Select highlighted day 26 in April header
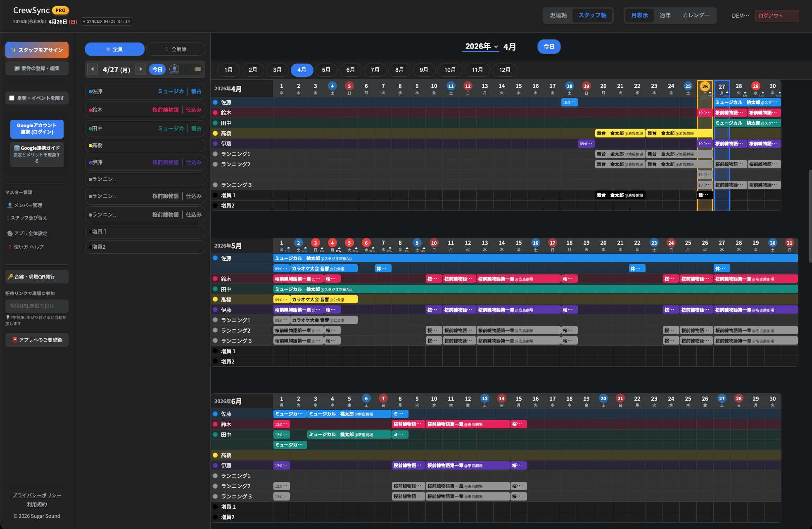 705,86
